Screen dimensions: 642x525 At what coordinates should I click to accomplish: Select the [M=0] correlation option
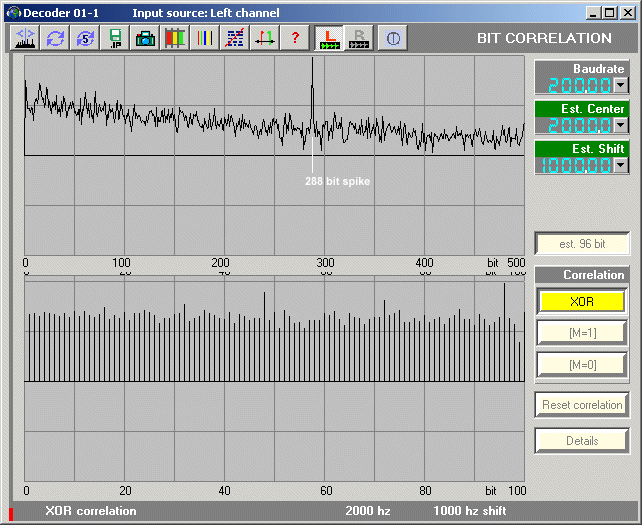point(581,365)
